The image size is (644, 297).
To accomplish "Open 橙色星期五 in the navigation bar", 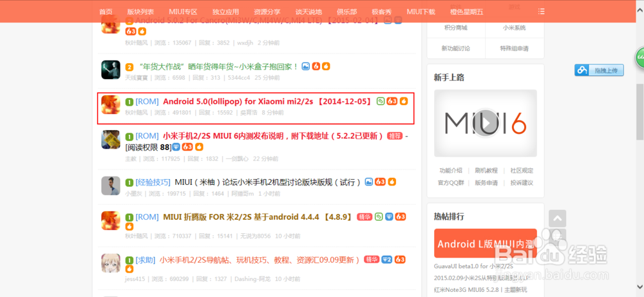I will pos(466,12).
